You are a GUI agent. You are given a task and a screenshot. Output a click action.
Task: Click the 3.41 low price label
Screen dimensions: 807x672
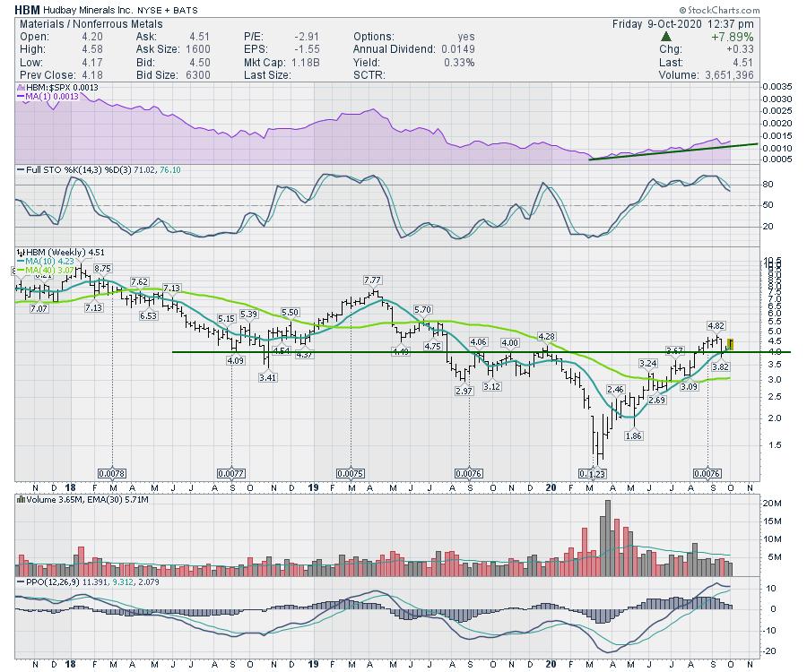pyautogui.click(x=267, y=377)
